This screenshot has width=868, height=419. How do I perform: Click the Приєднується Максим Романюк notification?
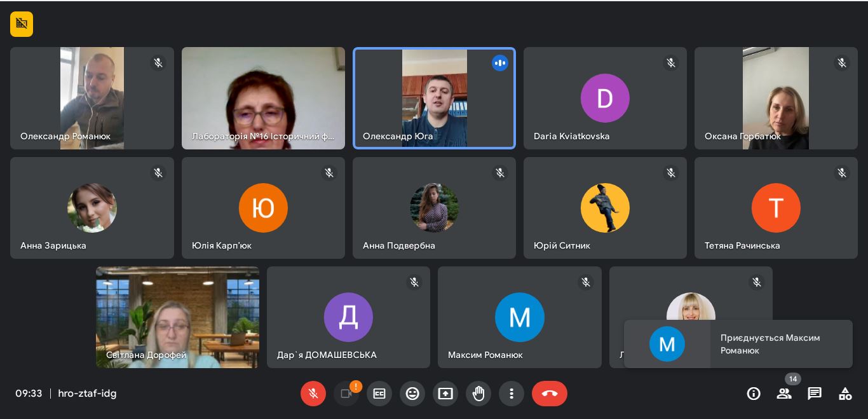tap(738, 344)
